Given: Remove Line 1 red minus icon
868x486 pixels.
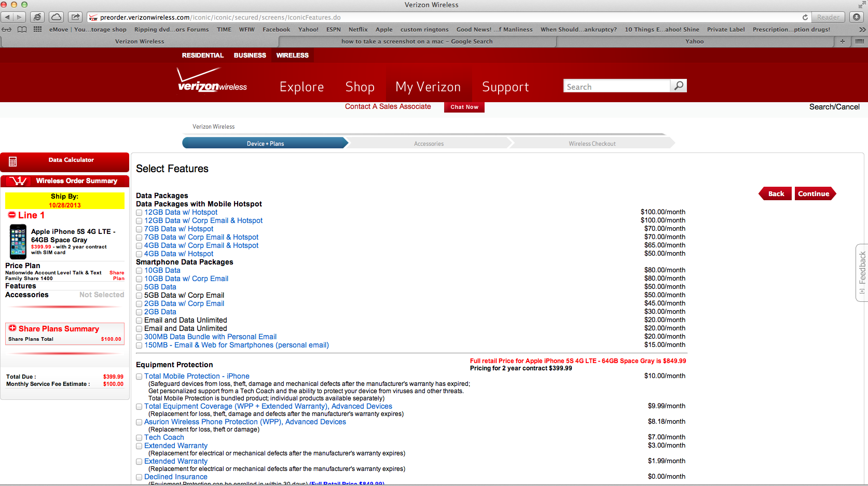Looking at the screenshot, I should (12, 215).
